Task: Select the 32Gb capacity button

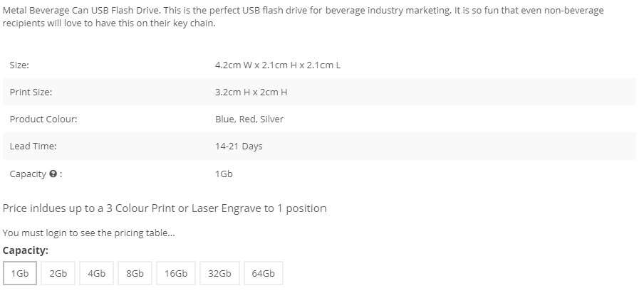Action: tap(219, 273)
